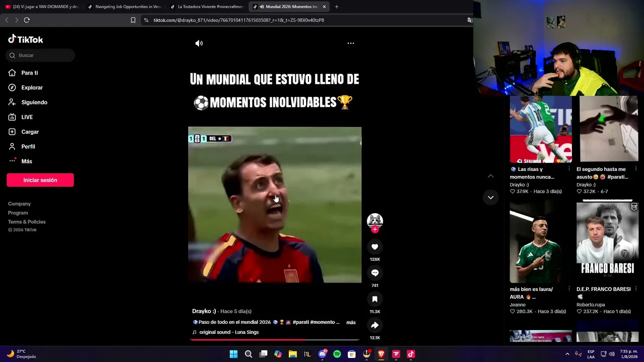Open options for D.E.P. FRANCO BARESI video

coord(636,289)
